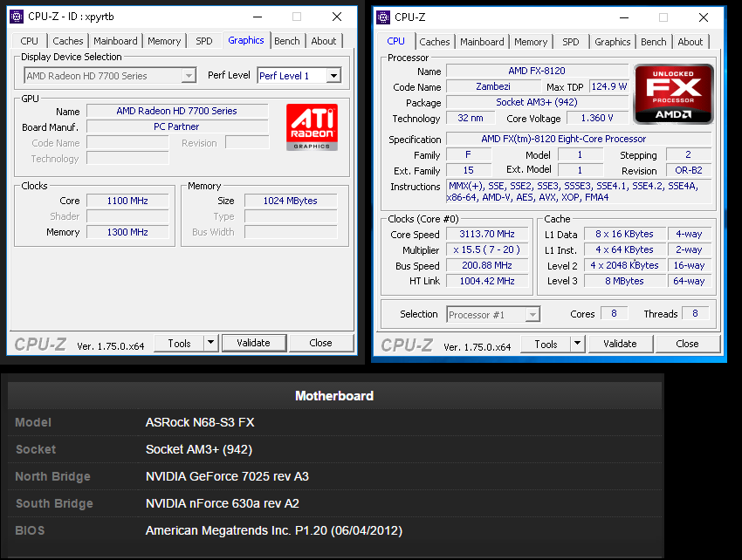Viewport: 742px width, 560px height.
Task: Click the Specification 'AMD FX(tm)-8120 Eight-Core Processor'
Action: coord(579,139)
